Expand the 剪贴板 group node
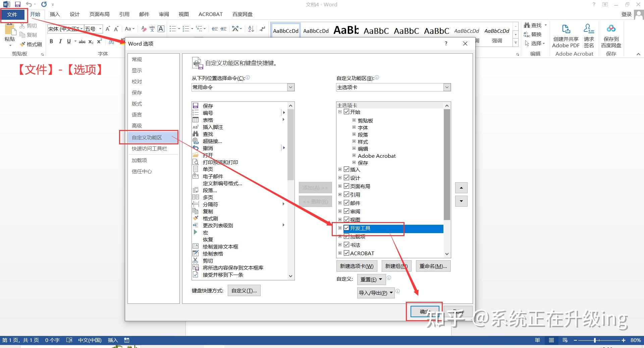Image resolution: width=644 pixels, height=348 pixels. (354, 120)
